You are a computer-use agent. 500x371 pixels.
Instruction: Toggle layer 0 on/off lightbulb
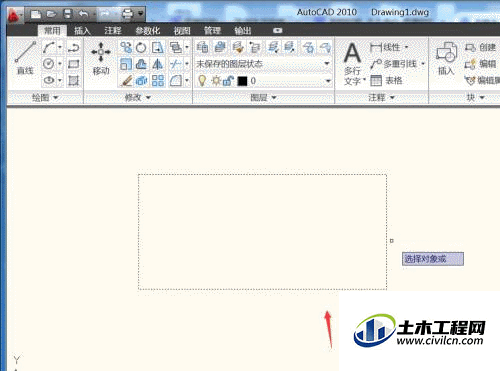coord(202,81)
